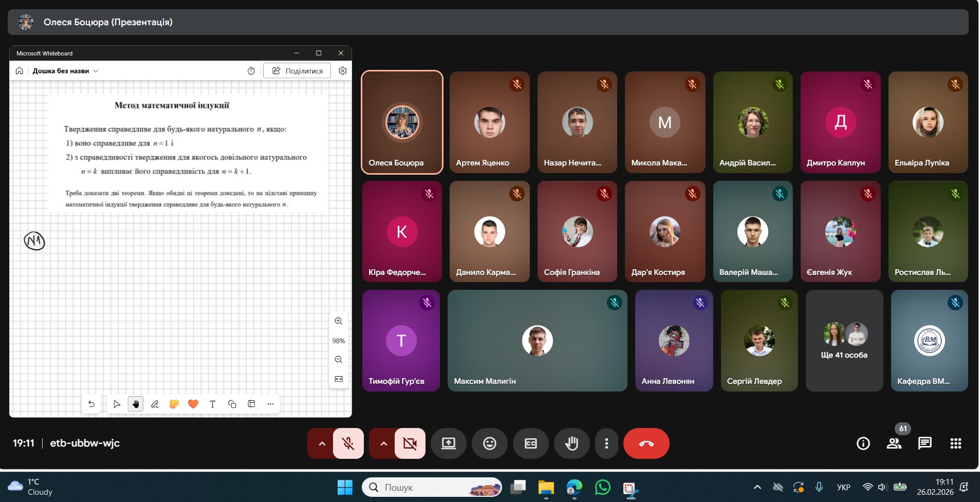Open the three-dot more options menu
Viewport: 980px width, 502px height.
click(606, 443)
